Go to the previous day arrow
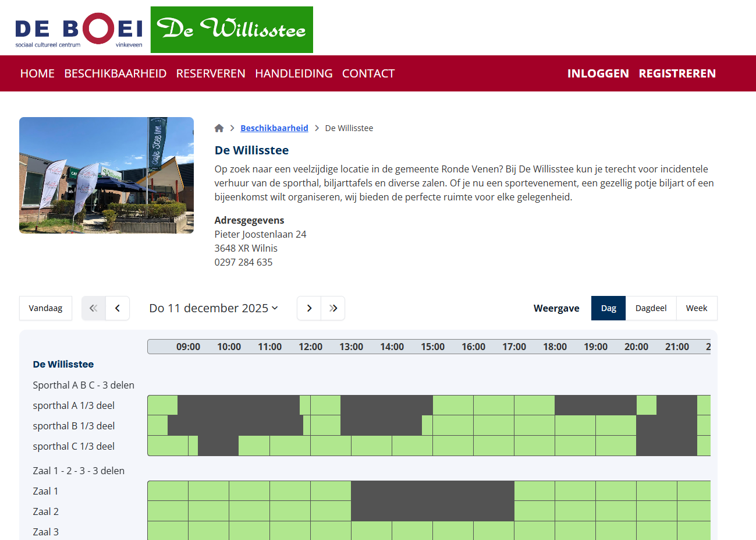This screenshot has width=756, height=540. click(x=118, y=308)
